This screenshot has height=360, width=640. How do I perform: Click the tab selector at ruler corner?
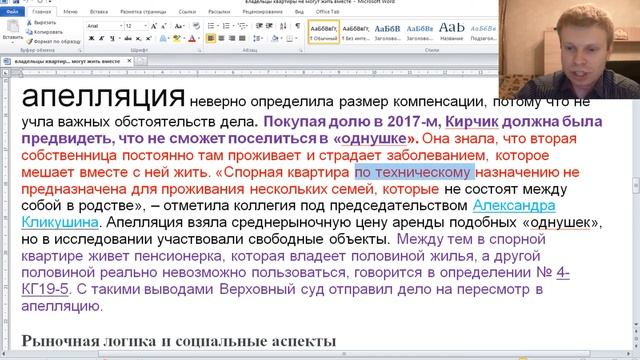[5, 73]
